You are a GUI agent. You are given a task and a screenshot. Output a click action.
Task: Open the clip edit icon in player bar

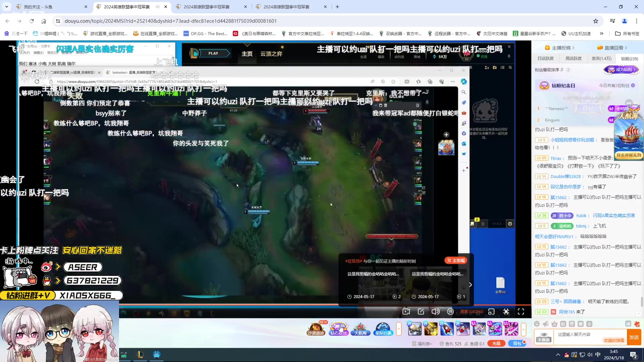pyautogui.click(x=421, y=312)
